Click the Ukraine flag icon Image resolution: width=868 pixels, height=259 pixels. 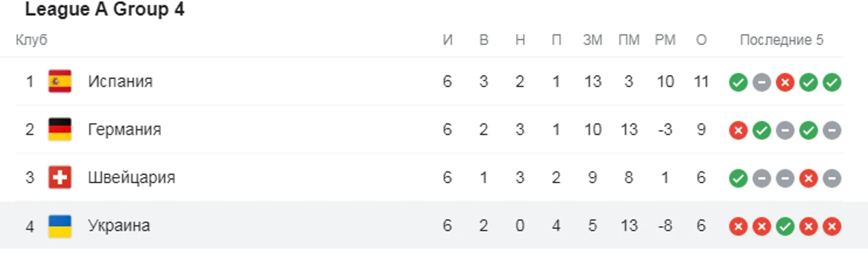click(x=59, y=226)
